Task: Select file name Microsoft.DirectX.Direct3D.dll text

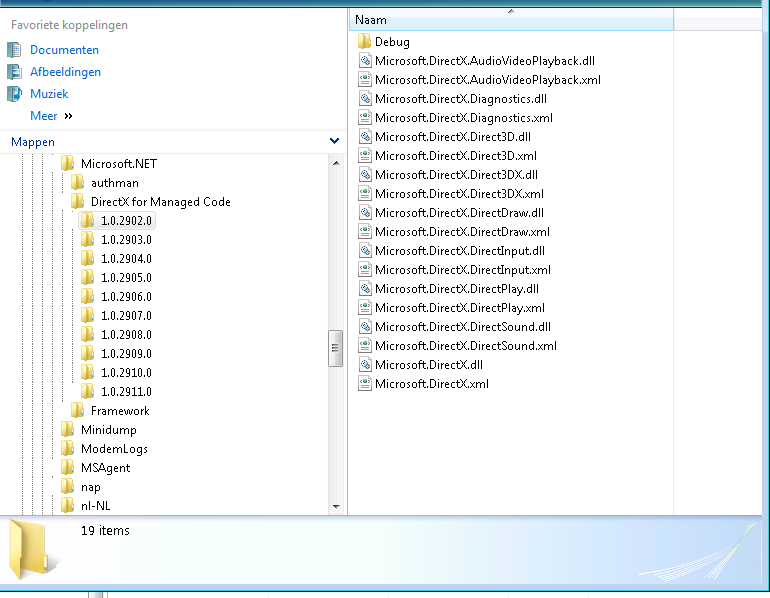Action: [x=453, y=137]
